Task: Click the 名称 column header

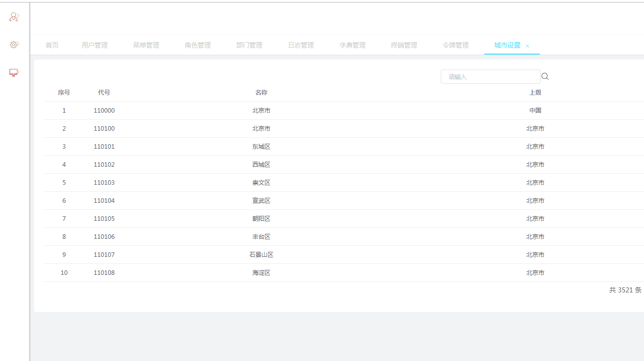Action: pyautogui.click(x=261, y=93)
